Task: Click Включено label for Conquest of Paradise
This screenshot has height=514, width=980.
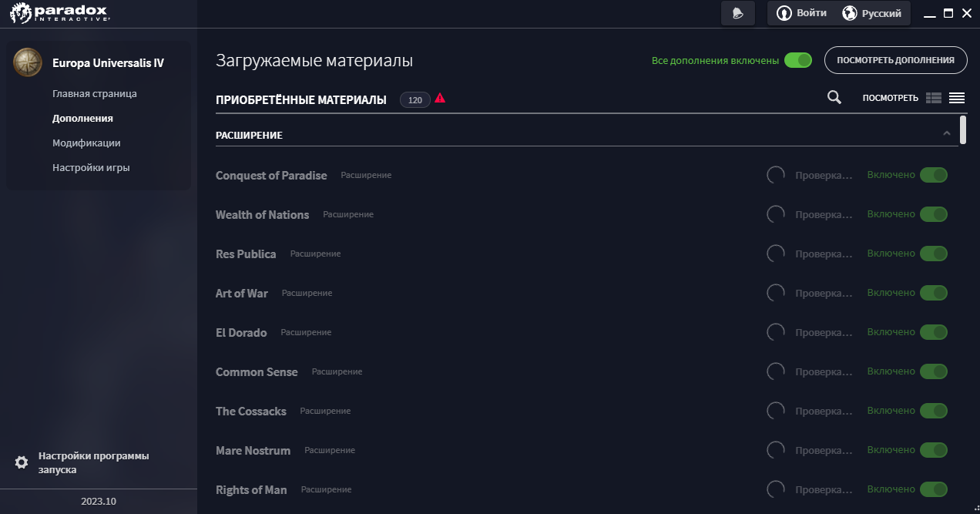Action: tap(891, 175)
